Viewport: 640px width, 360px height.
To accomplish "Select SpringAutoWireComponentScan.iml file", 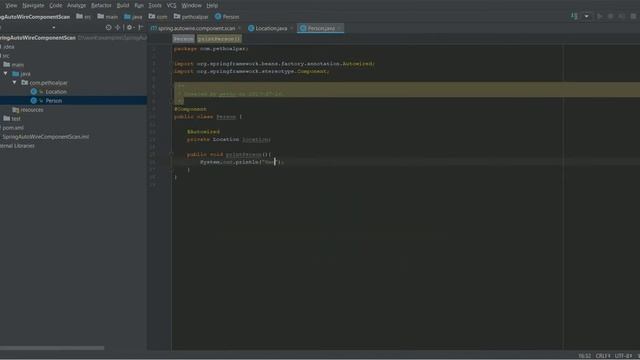I will 46,136.
